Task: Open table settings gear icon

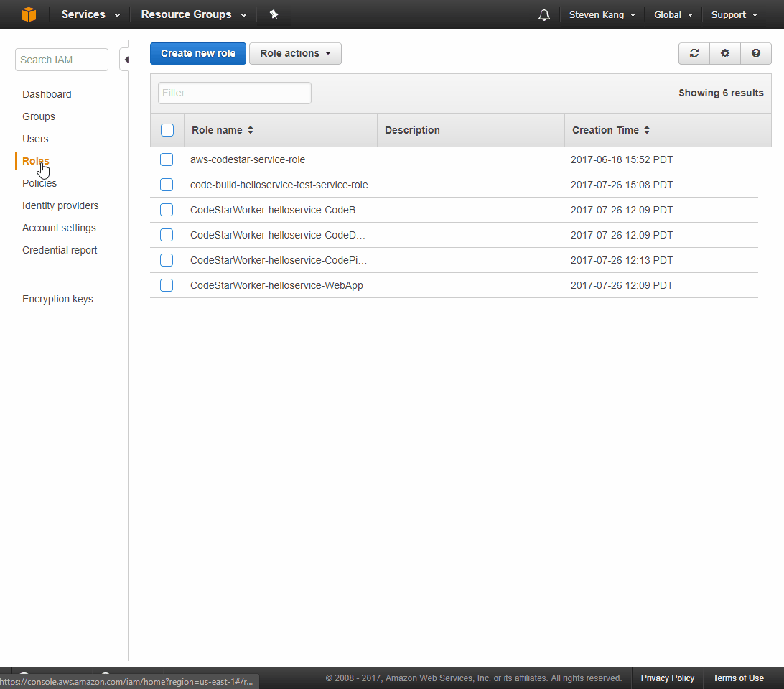Action: 725,53
